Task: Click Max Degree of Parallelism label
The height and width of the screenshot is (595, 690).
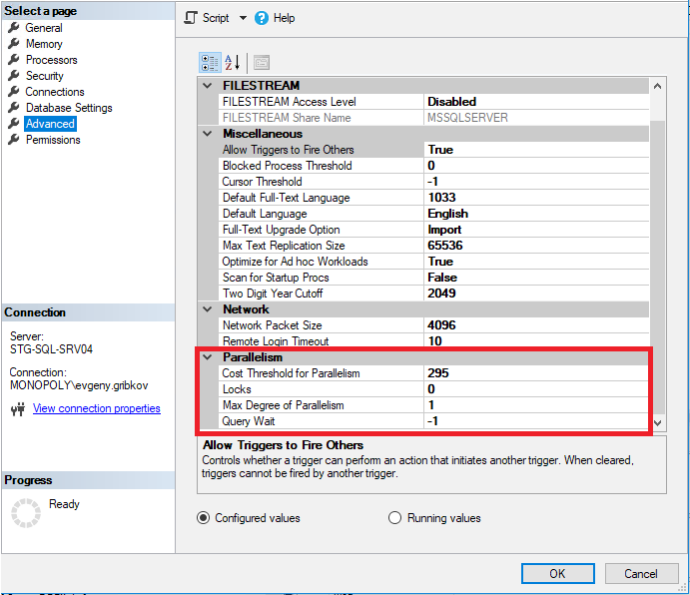Action: tap(283, 405)
